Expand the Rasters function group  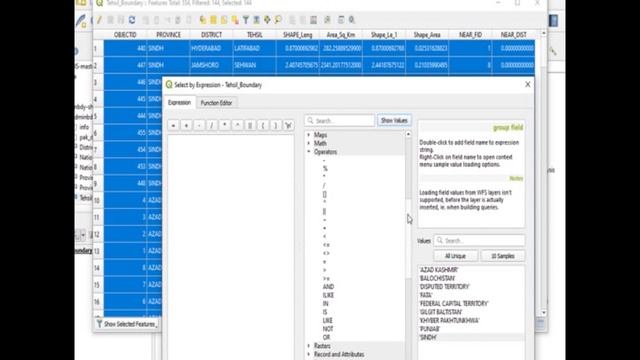309,346
